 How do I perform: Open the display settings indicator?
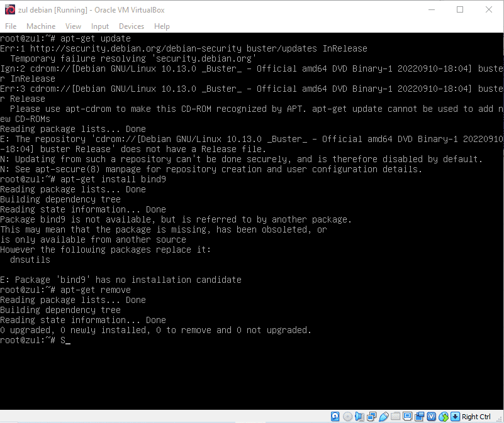coord(407,417)
